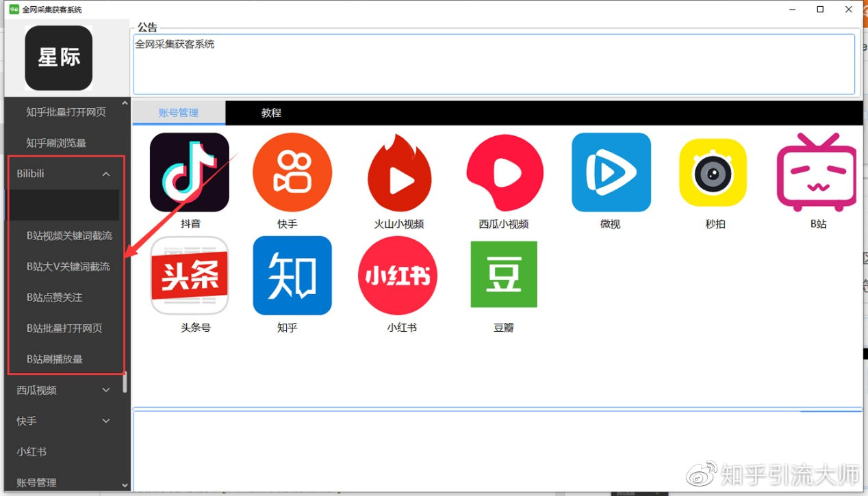Switch to the 教程 tab
Viewport: 868px width, 496px height.
(271, 113)
